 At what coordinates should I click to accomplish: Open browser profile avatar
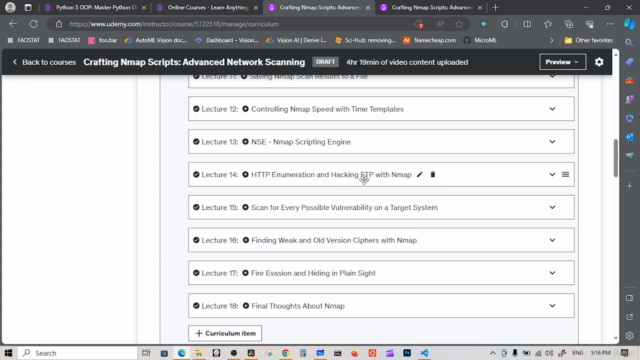10,7
